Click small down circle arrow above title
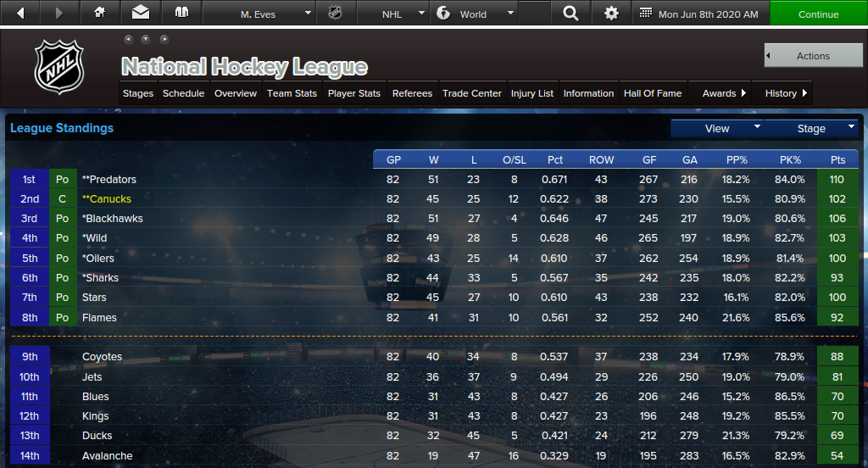Viewport: 868px width, 468px height. (x=146, y=39)
